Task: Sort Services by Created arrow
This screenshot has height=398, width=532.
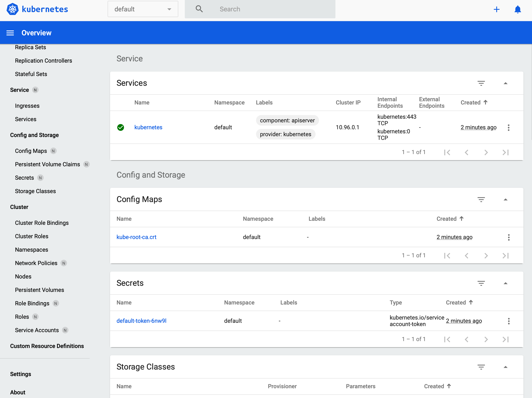Action: click(x=486, y=102)
